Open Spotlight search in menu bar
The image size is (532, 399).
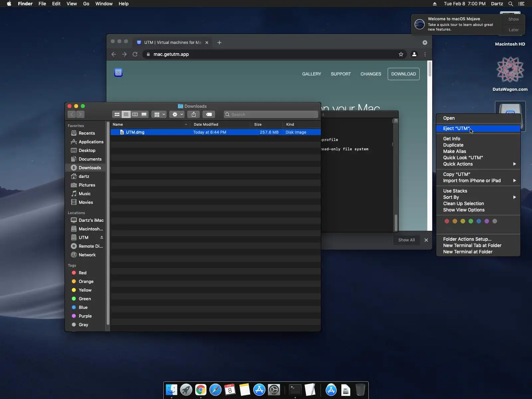click(511, 4)
